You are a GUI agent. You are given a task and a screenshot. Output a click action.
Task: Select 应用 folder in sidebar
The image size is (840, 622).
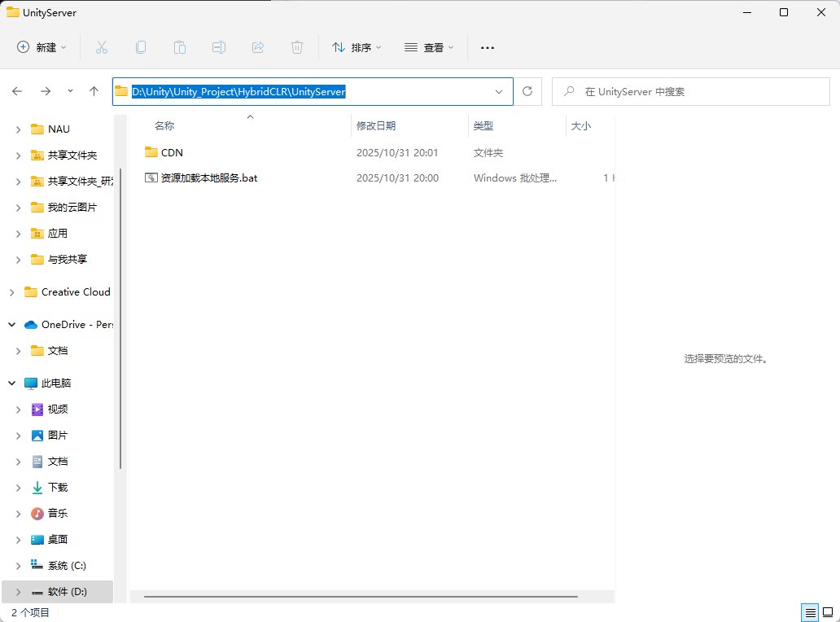50,233
